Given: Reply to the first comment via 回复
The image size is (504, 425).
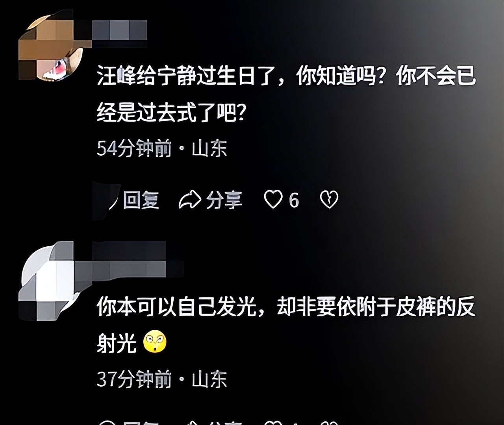Looking at the screenshot, I should [141, 200].
